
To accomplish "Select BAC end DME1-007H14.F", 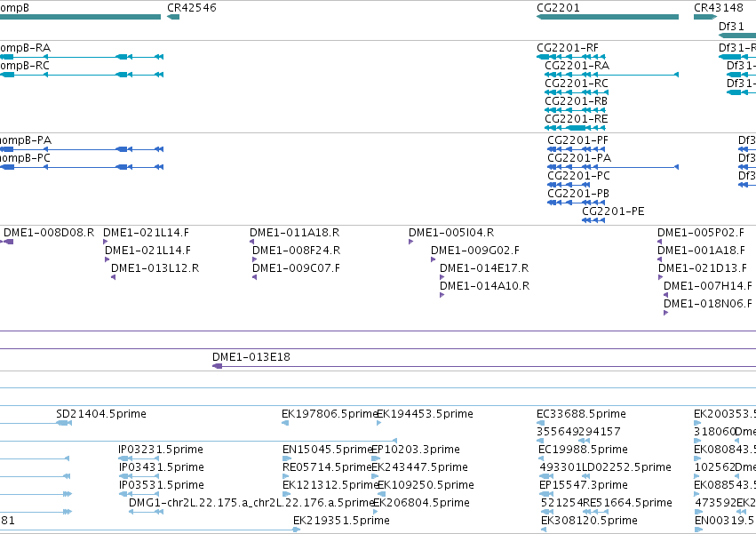I will 708,286.
